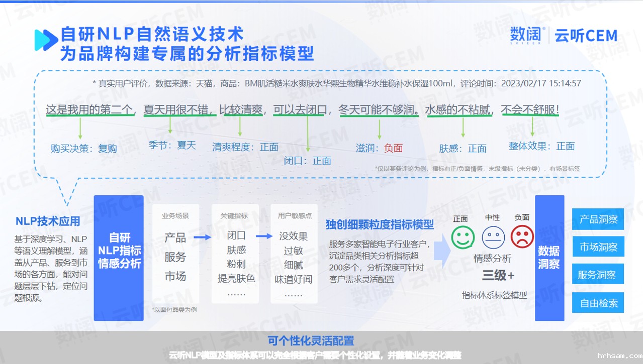Click the 自研NLP指标情感分析 blue block
Viewport: 643px width, 364px height.
pos(119,258)
